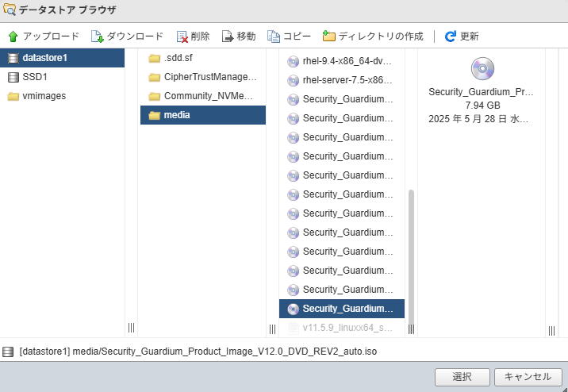The width and height of the screenshot is (568, 392).
Task: Click the ディレクトリの作成 toolbar label
Action: click(x=381, y=37)
